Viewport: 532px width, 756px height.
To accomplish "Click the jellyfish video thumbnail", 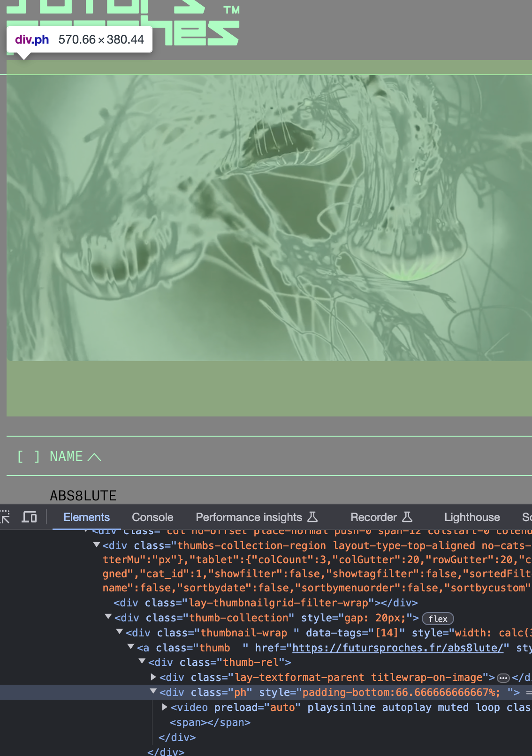I will pyautogui.click(x=269, y=218).
